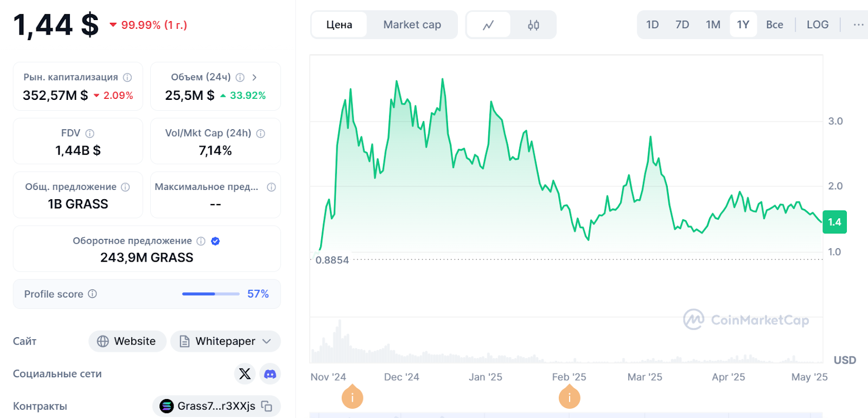Screen dimensions: 868x418
Task: Copy contract address using copy icon
Action: tap(266, 406)
